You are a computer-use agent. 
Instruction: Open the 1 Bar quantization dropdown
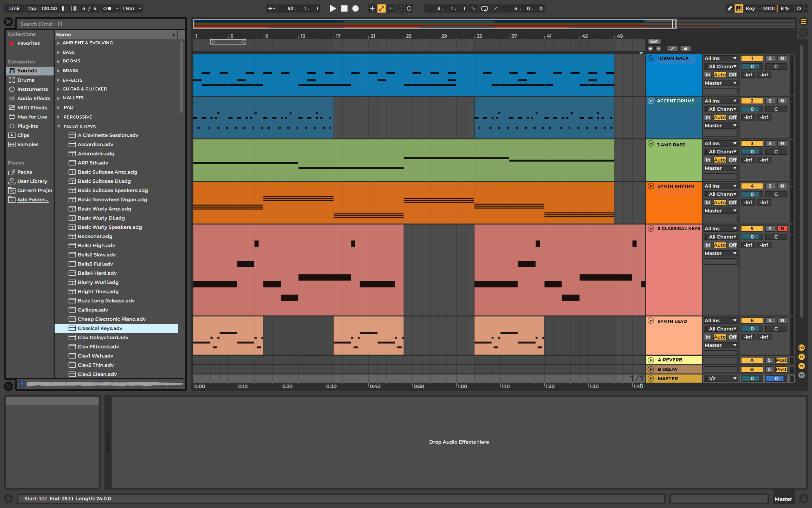[x=132, y=8]
